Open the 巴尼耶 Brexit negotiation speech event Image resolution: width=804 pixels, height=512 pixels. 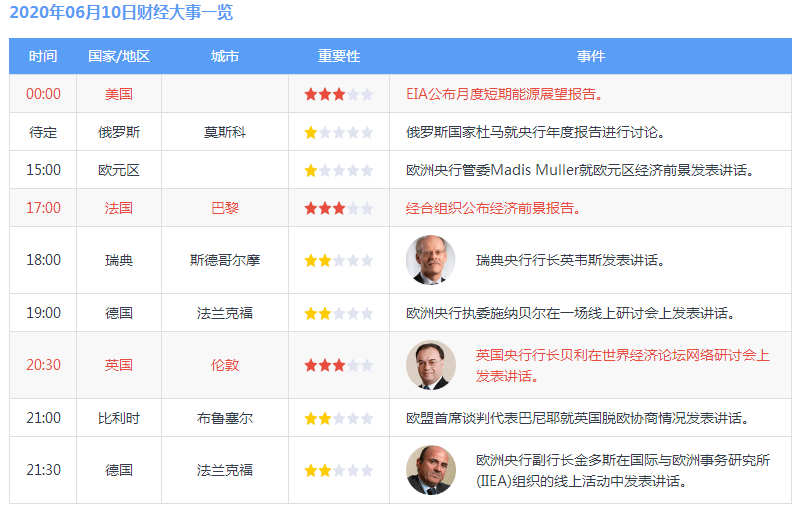click(x=578, y=418)
